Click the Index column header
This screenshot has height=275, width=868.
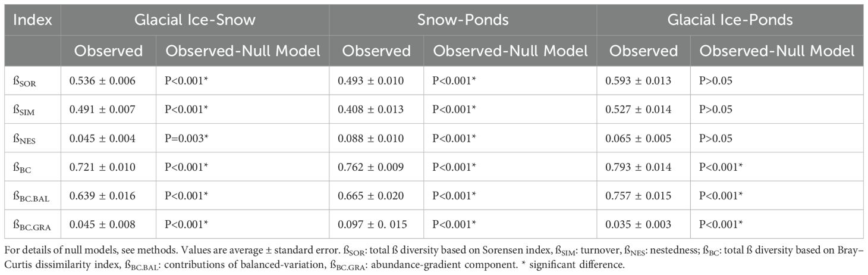tap(32, 20)
